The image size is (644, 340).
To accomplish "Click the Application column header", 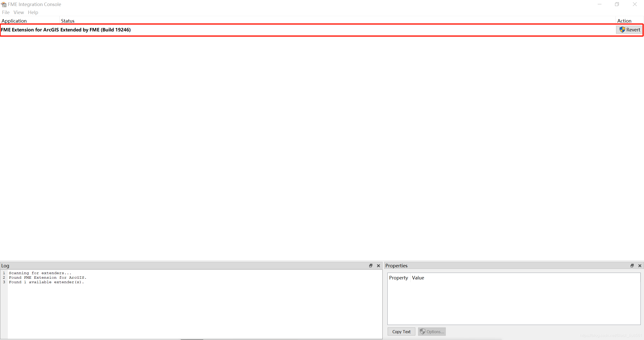I will [x=14, y=21].
